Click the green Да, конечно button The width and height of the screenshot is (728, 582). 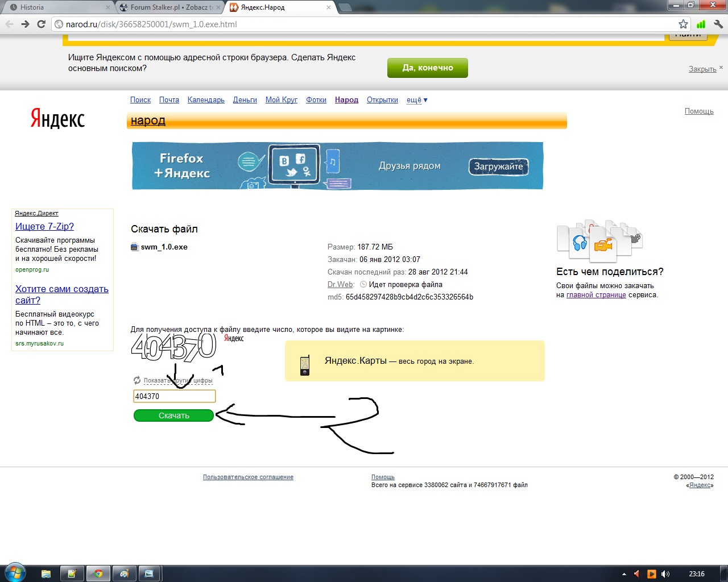[428, 68]
